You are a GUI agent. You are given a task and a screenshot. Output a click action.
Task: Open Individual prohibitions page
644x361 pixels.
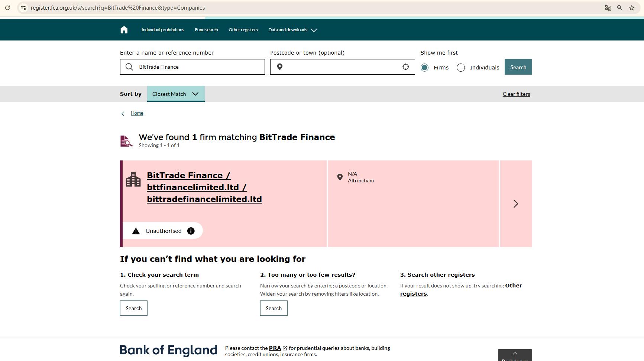[163, 30]
